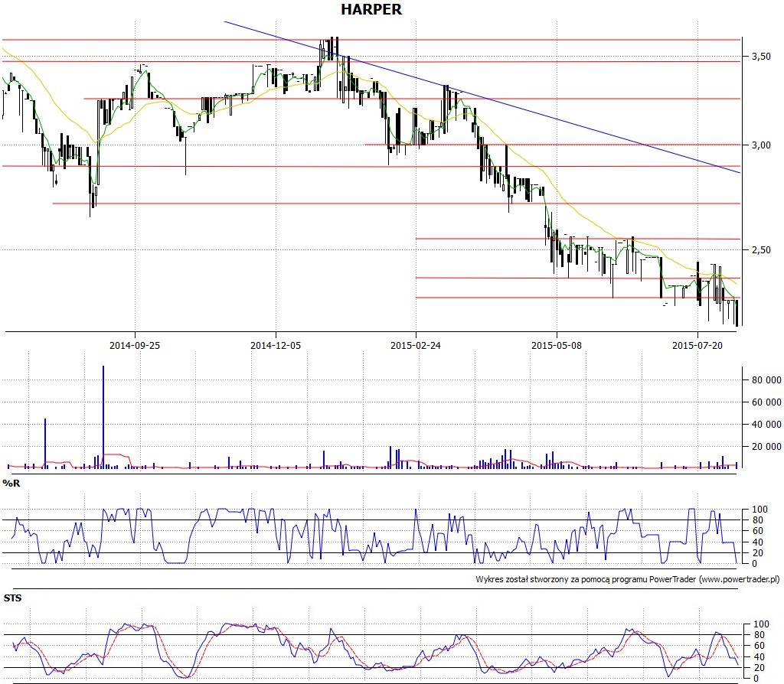Select the 2014-12-05 date label

276,345
